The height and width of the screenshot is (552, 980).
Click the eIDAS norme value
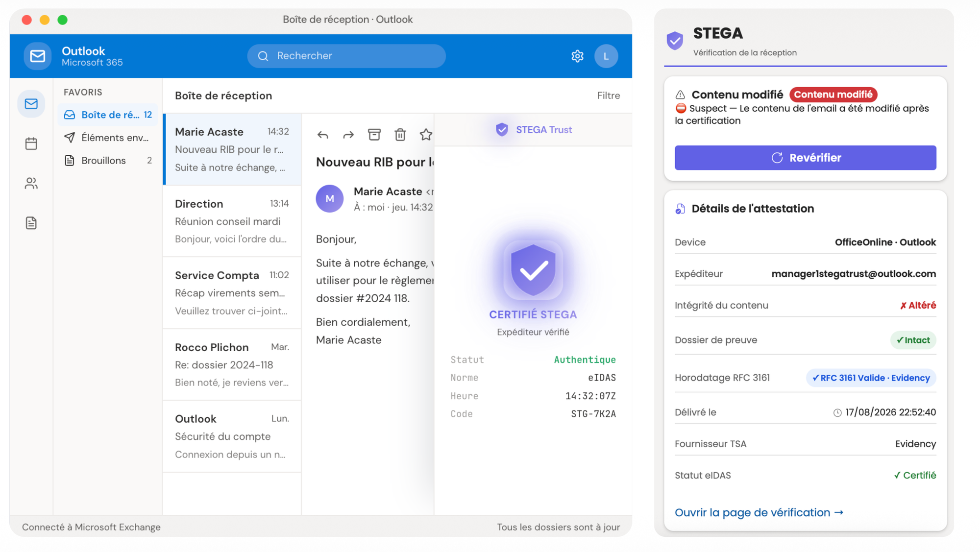coord(602,378)
